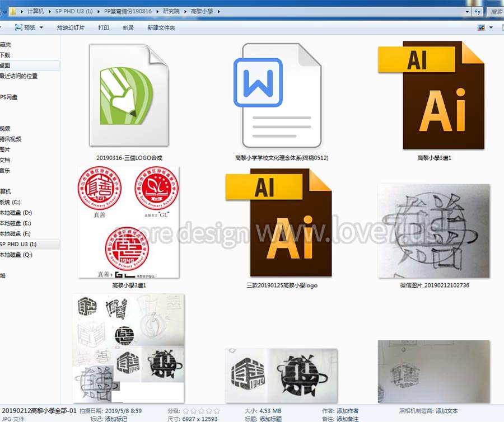Click the SP PHD U3 (I:) breadcrumb
504x422 pixels.
[74, 11]
